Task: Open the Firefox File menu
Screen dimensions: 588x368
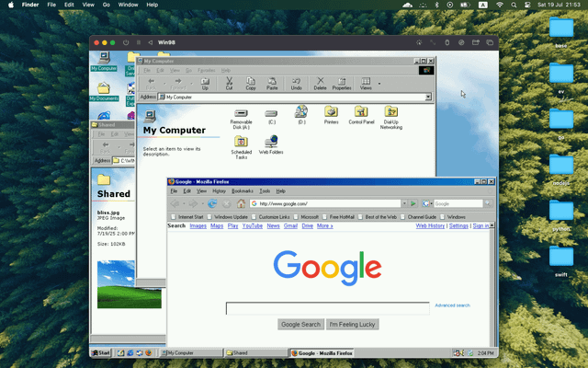Action: pyautogui.click(x=174, y=191)
